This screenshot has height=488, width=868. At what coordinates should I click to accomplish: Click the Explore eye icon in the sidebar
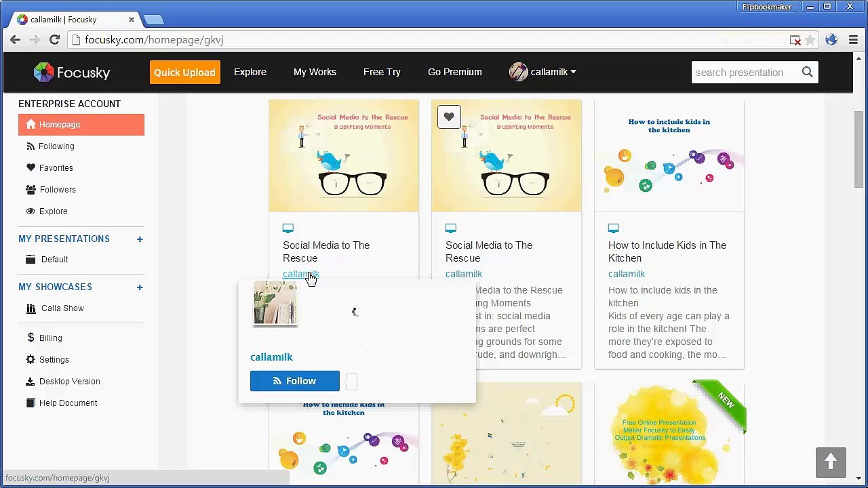coord(31,211)
